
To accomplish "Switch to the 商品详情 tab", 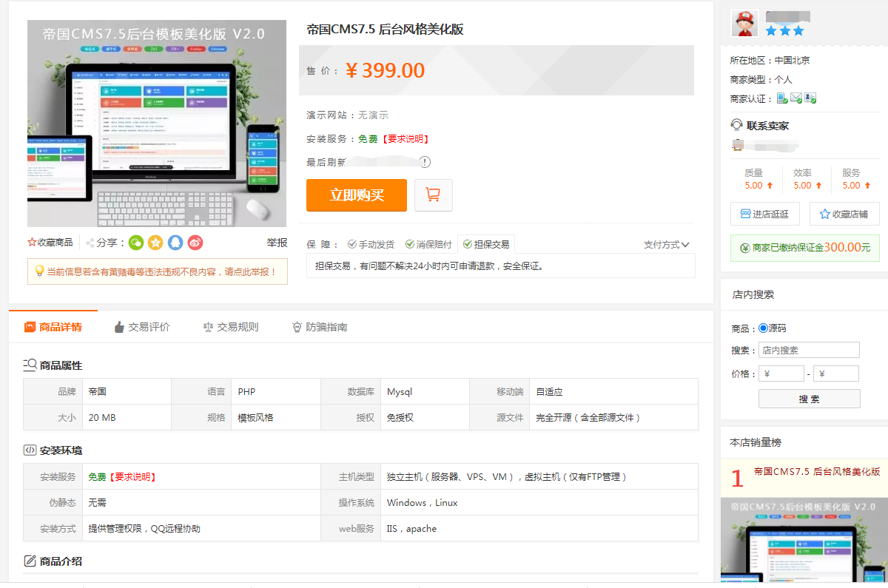I will click(x=53, y=327).
